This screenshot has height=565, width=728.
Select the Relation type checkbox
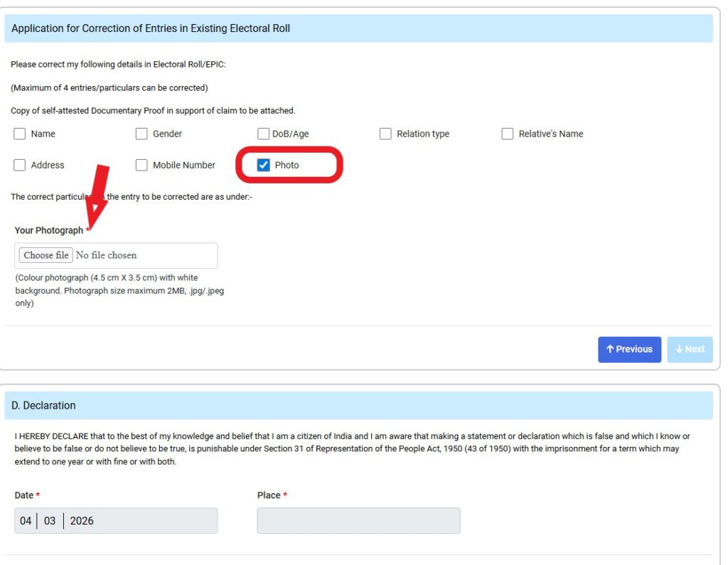click(385, 134)
